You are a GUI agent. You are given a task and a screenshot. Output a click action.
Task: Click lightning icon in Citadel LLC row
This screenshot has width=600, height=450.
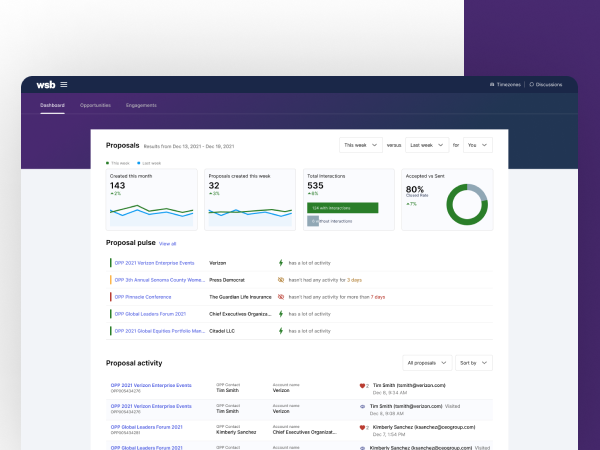281,331
